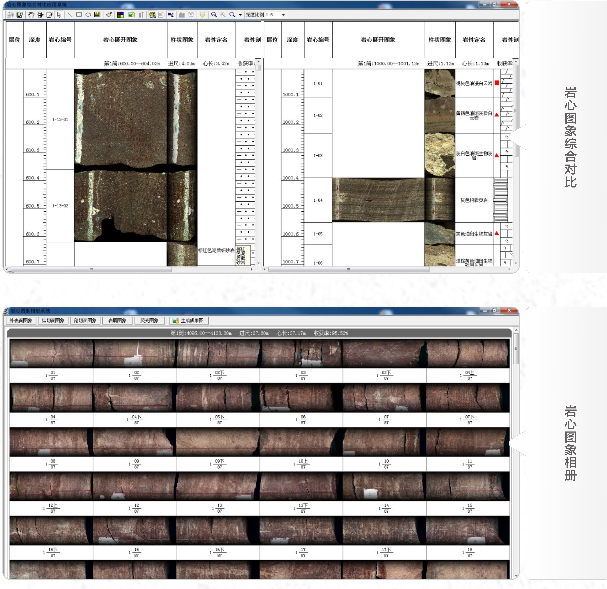Click the 岩性定名 column header in right panel
Viewport: 607px width, 589px height.
coord(469,41)
